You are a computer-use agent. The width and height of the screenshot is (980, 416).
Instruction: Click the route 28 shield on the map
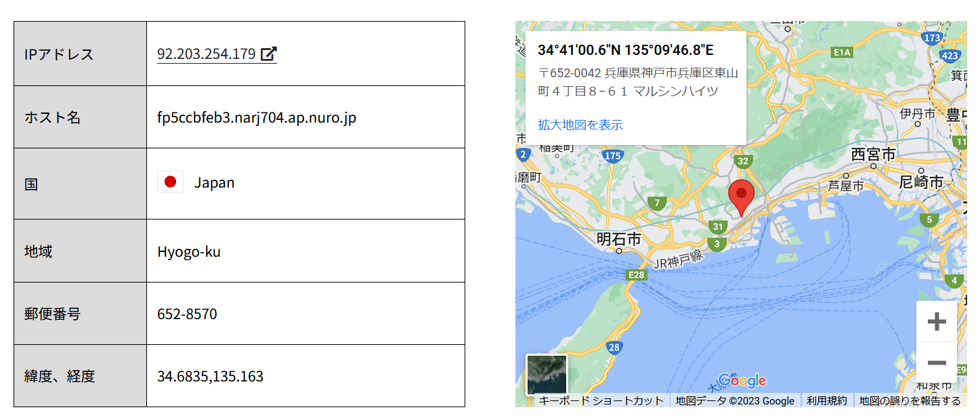click(x=614, y=348)
